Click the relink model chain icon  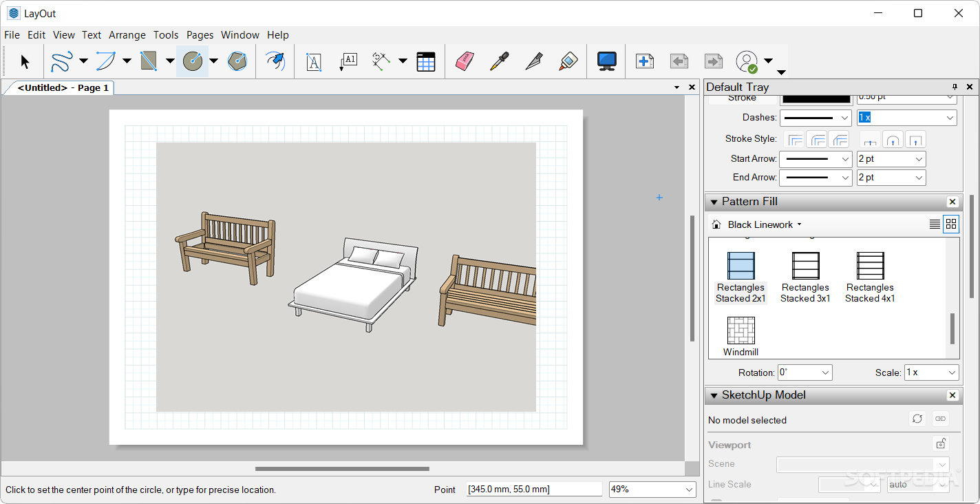pos(940,419)
